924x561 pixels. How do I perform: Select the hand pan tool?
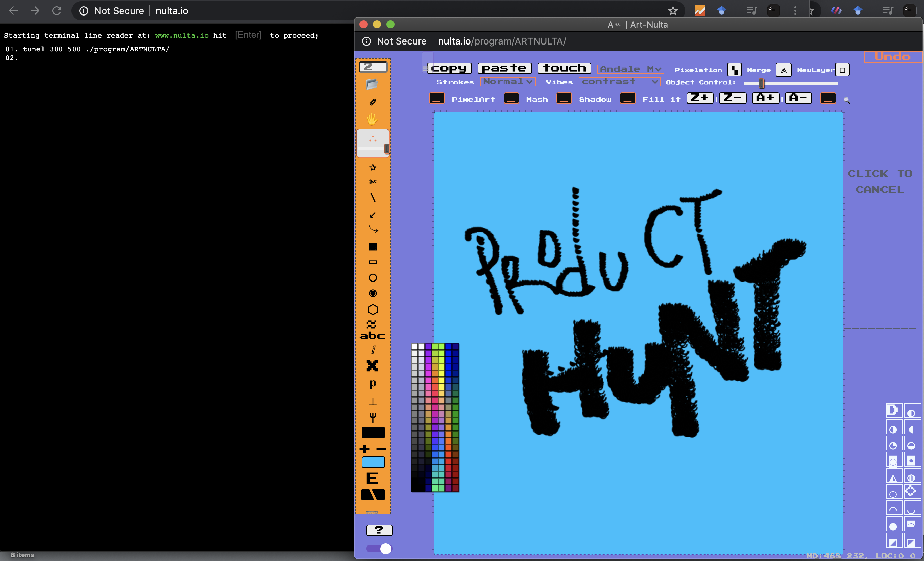tap(372, 119)
